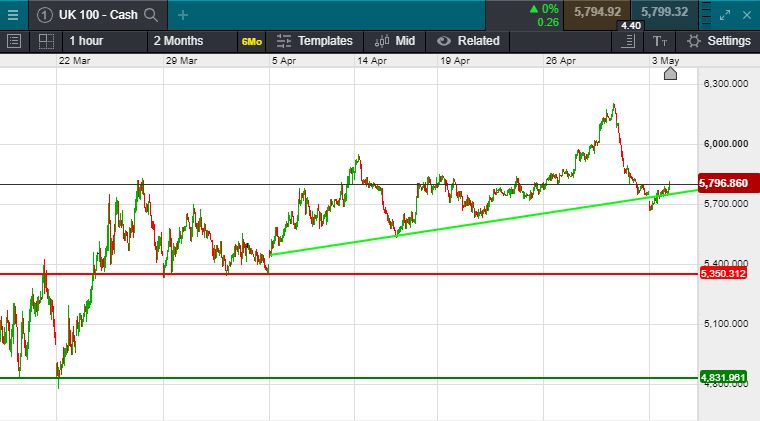The image size is (760, 421).
Task: Click the grey marker below 3 May
Action: pos(670,73)
